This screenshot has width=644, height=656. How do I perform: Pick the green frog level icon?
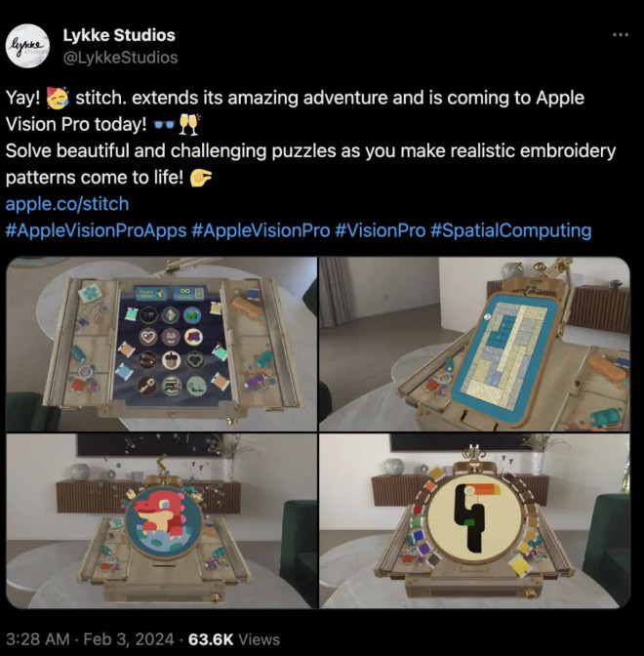pyautogui.click(x=192, y=315)
